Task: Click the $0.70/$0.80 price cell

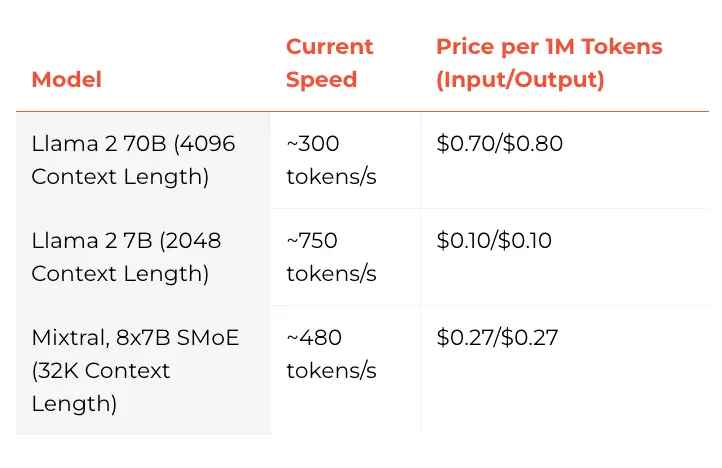Action: (x=500, y=144)
